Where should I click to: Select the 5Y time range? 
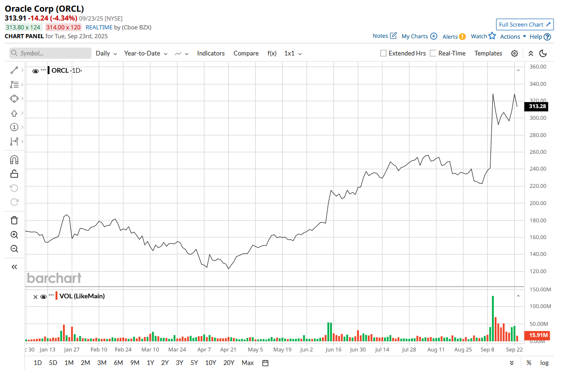[x=194, y=363]
